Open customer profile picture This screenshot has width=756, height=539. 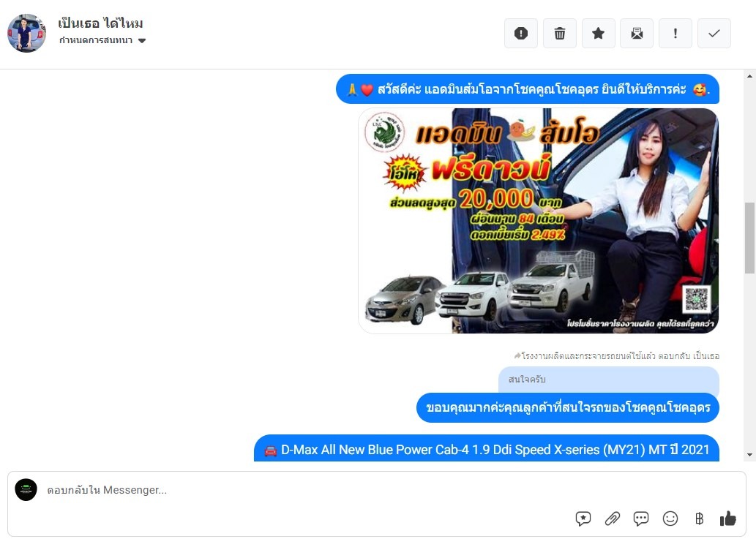click(26, 33)
